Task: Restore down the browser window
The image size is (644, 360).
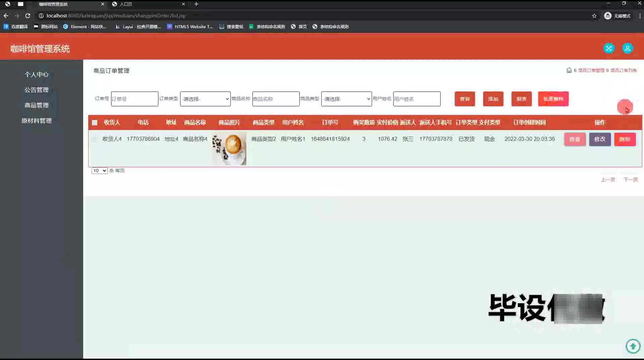Action: [624, 3]
